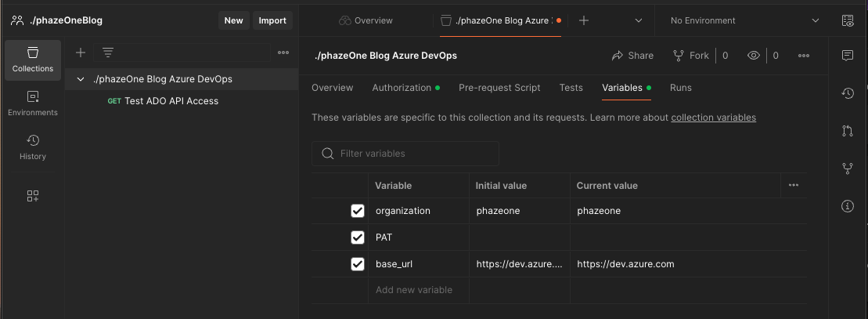Click the PAT variable name cell
868x319 pixels.
[419, 237]
